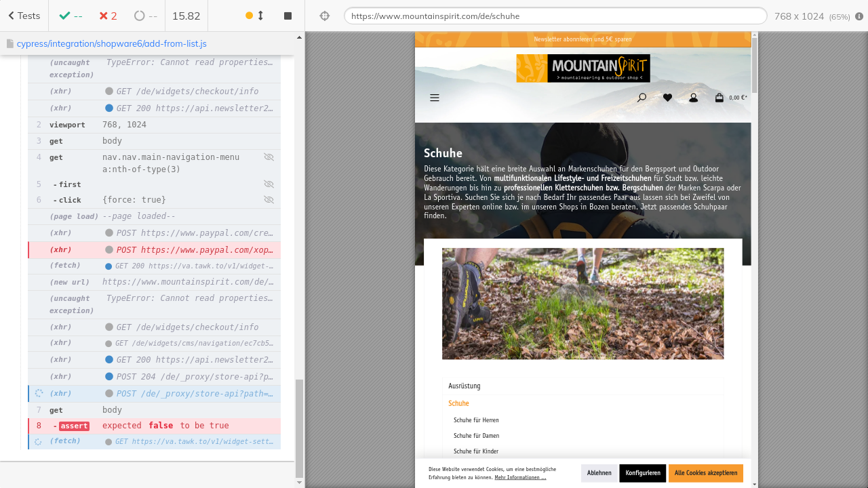Open the shopping cart bag icon

click(719, 98)
